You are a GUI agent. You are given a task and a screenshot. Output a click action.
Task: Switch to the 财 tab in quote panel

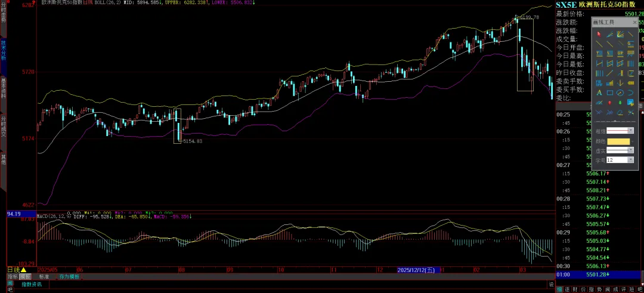click(575, 289)
